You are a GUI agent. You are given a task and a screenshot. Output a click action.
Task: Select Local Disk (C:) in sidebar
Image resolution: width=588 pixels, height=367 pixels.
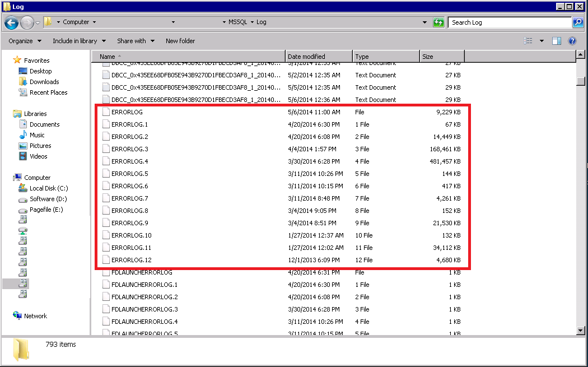49,188
